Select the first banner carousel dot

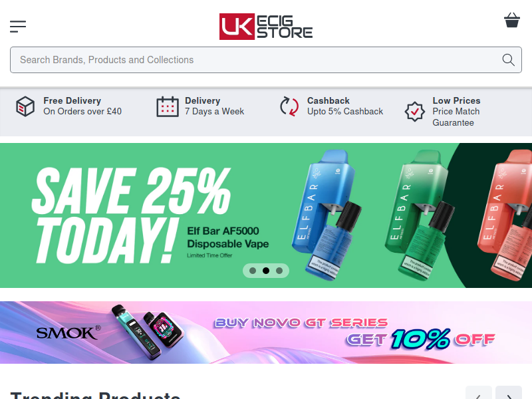[x=253, y=271]
